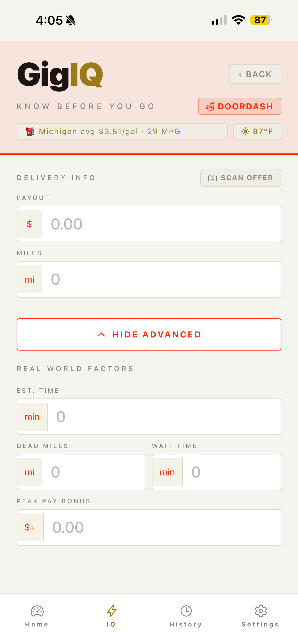Image resolution: width=298 pixels, height=644 pixels.
Task: Focus the Est. Time minutes field
Action: (149, 417)
